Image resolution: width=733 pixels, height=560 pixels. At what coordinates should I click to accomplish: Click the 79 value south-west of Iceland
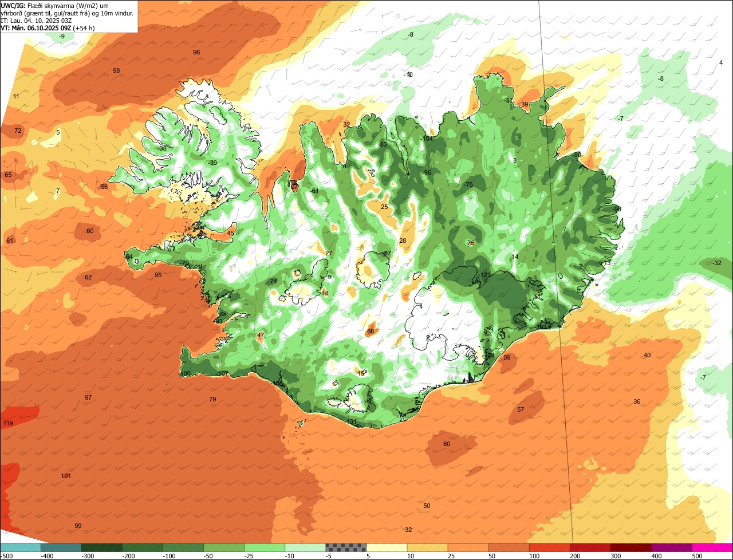pyautogui.click(x=212, y=399)
